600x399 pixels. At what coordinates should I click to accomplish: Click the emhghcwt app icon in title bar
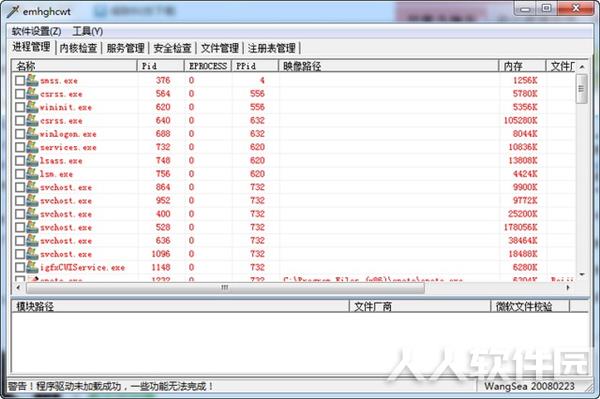(13, 11)
